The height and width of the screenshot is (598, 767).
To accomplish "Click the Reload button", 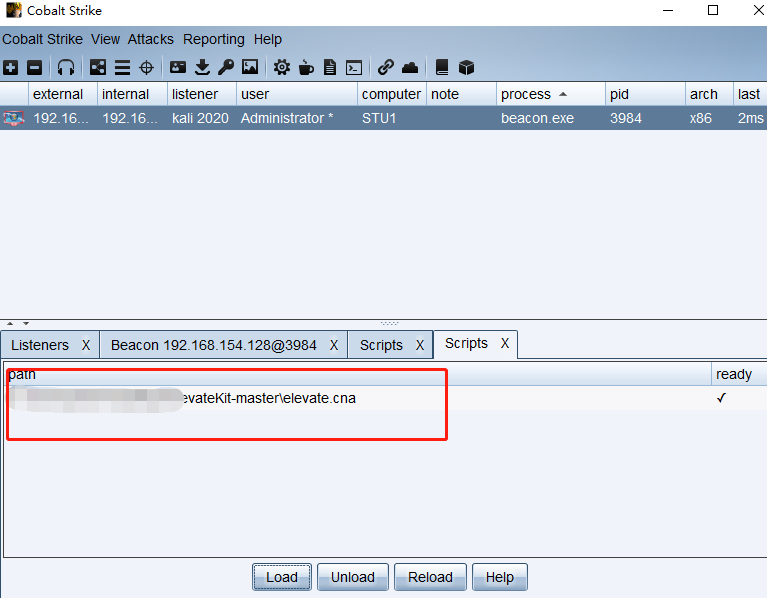I will (x=430, y=577).
